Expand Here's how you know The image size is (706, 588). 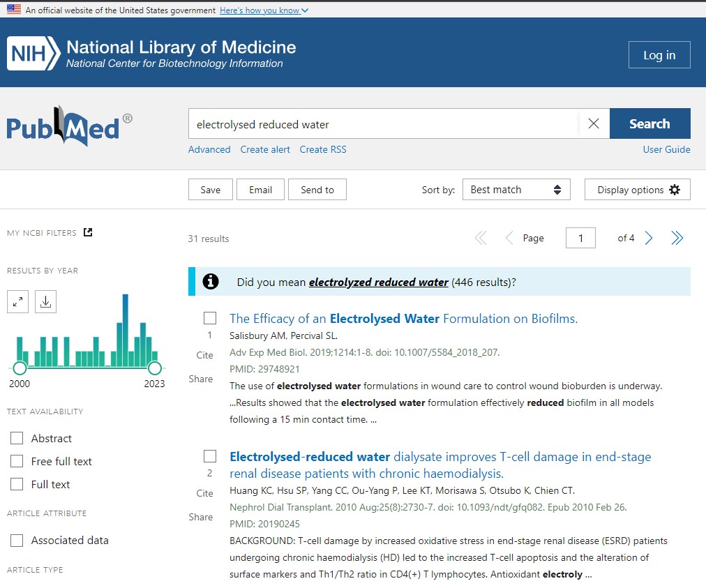[264, 10]
